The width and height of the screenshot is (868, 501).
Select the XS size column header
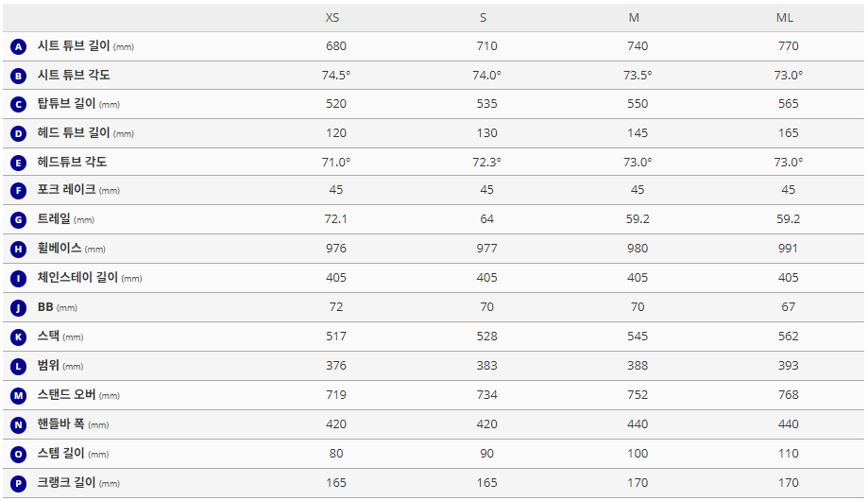point(333,18)
